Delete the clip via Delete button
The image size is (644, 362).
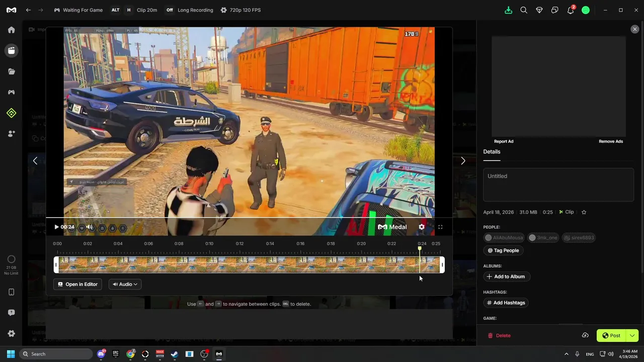pos(499,335)
